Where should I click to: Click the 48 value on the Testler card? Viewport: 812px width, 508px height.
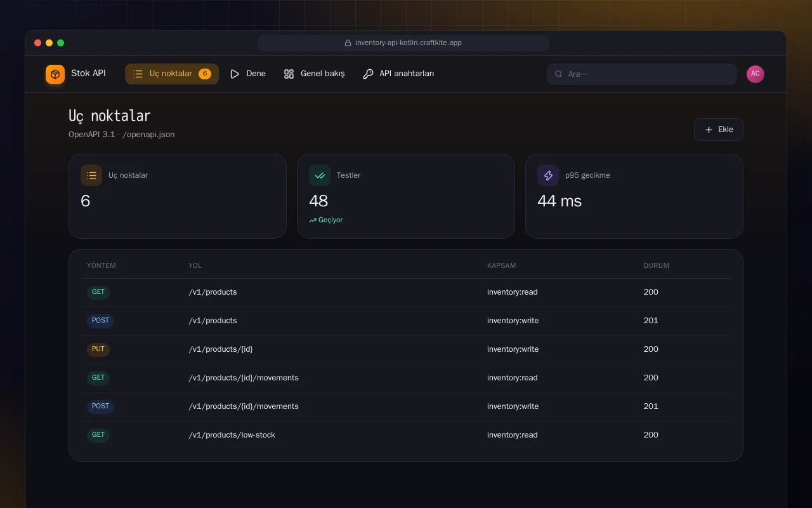pyautogui.click(x=318, y=201)
